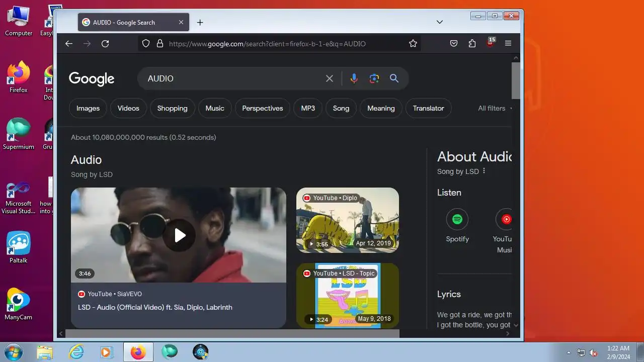Screen dimensions: 644x362
Task: Open a new tab with plus button
Action: click(x=200, y=23)
